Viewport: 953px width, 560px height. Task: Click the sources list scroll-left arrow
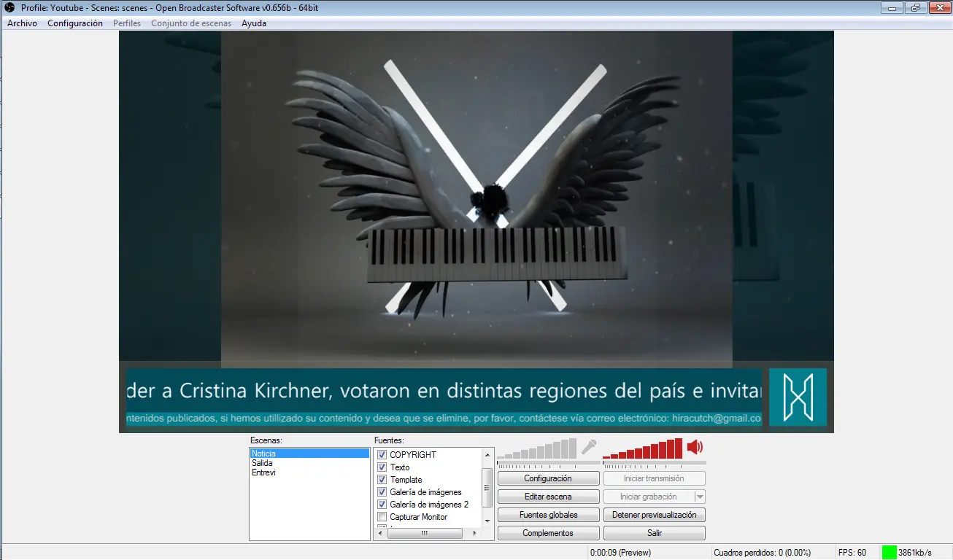[x=380, y=534]
